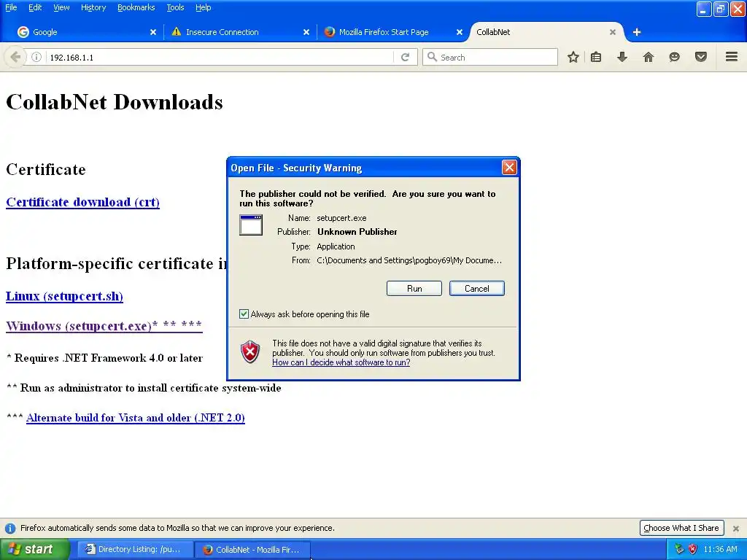This screenshot has width=747, height=560.
Task: Click the red shield warning icon in dialog
Action: tap(250, 352)
